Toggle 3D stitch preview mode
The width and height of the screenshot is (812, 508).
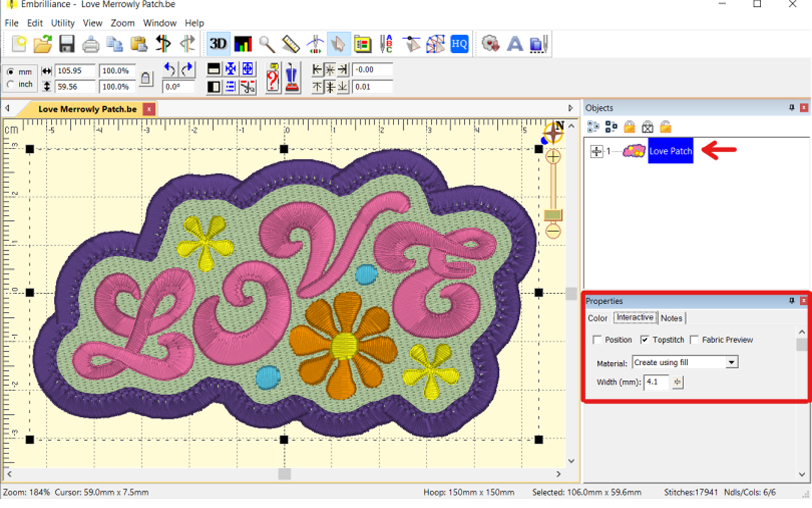coord(218,44)
